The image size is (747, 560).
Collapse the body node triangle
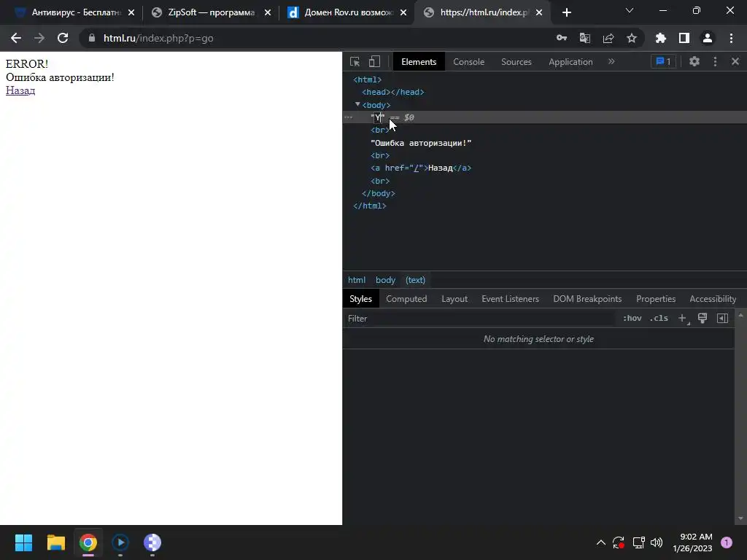click(357, 104)
